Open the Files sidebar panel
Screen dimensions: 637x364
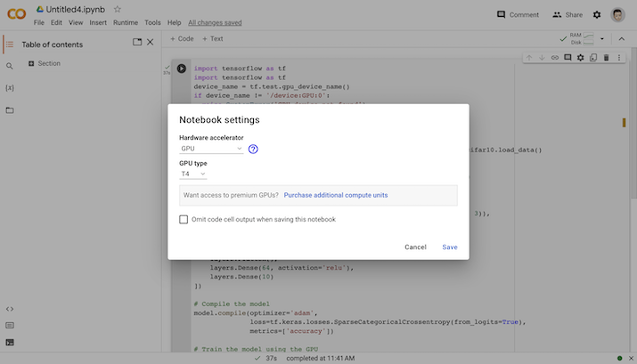[10, 110]
